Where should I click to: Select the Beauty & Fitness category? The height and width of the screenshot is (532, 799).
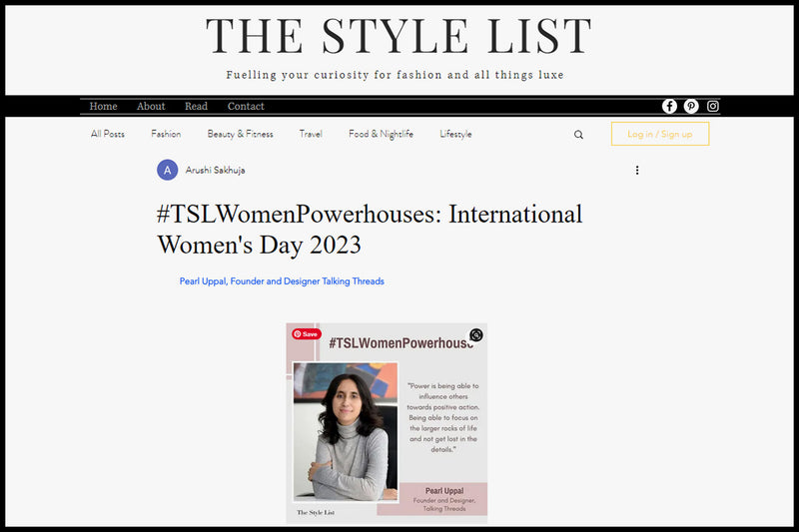coord(240,134)
